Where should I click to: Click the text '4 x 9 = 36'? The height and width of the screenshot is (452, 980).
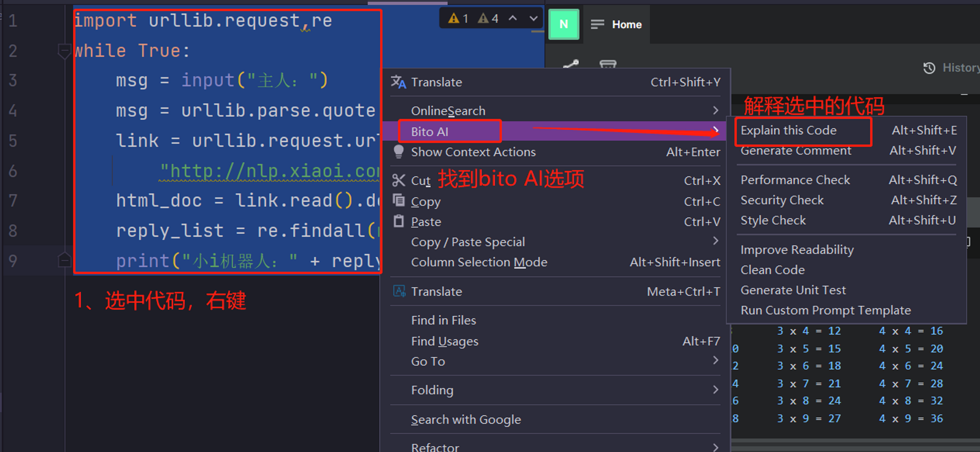point(911,418)
